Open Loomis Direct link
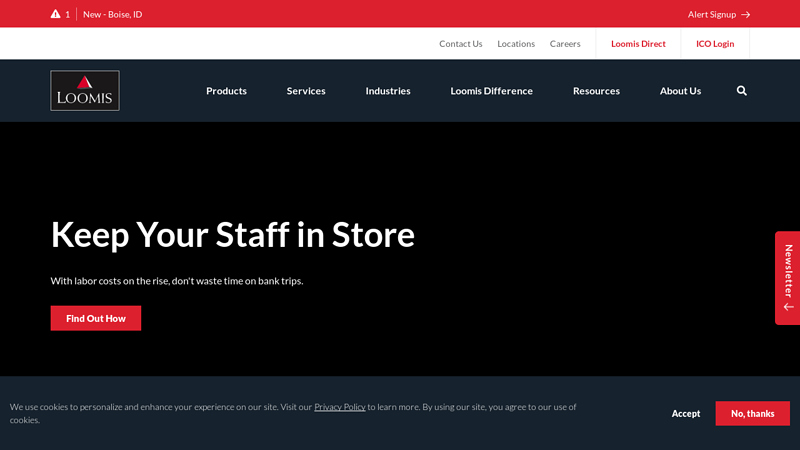The image size is (800, 450). (638, 44)
